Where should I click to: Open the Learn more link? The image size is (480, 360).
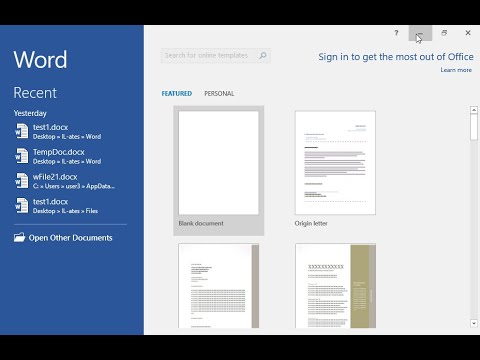[456, 70]
